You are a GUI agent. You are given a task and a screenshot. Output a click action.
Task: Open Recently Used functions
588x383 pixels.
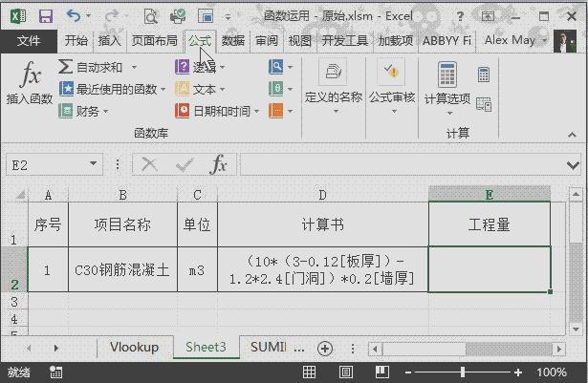click(112, 89)
